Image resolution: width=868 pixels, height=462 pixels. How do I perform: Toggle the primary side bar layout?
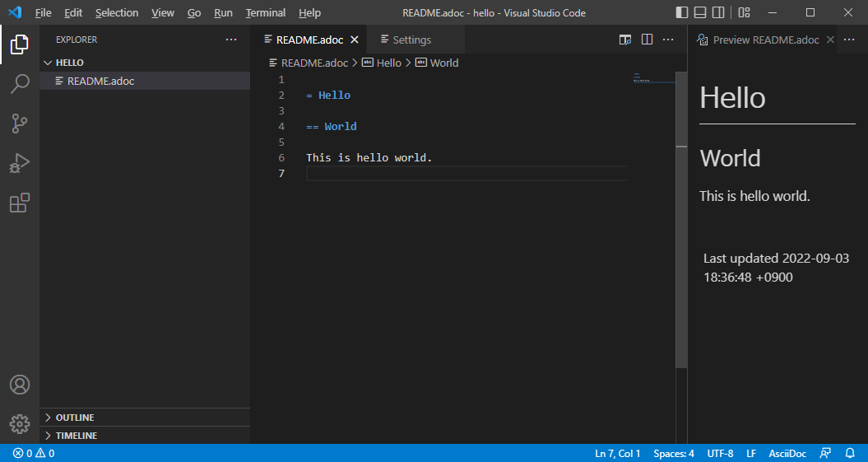(x=682, y=12)
